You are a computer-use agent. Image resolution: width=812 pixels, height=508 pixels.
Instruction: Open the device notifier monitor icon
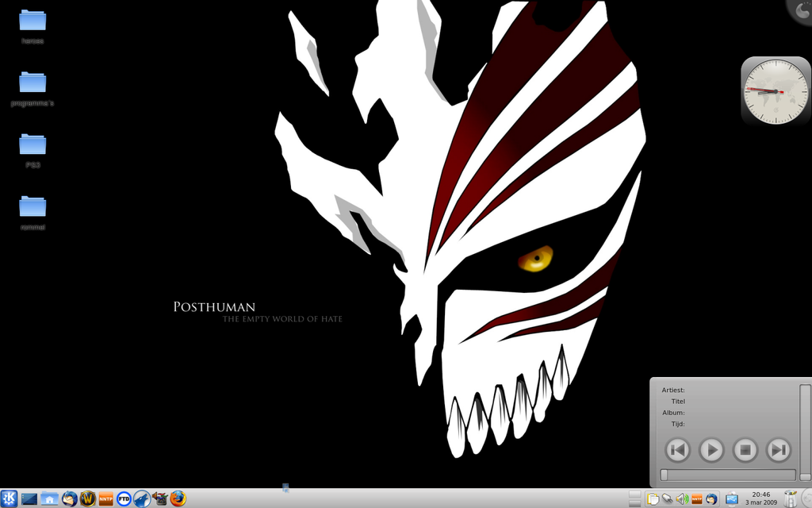(731, 499)
